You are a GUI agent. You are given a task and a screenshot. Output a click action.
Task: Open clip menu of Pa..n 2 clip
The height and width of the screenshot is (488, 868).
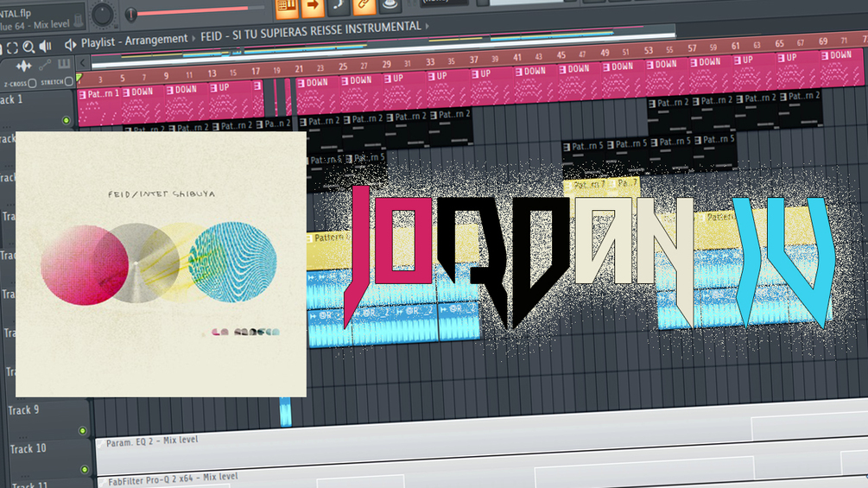point(259,124)
